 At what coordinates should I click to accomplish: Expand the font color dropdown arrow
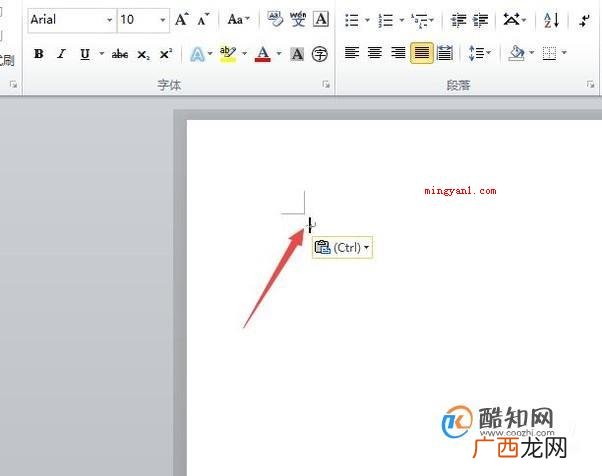279,53
